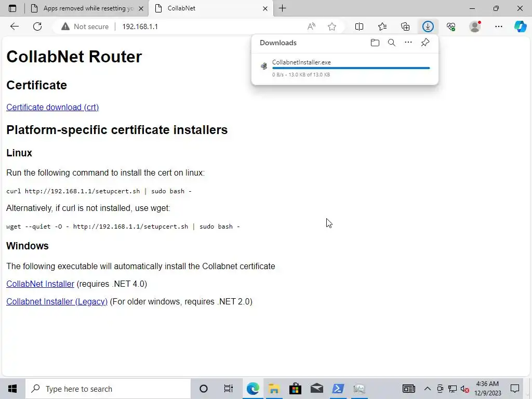Image resolution: width=532 pixels, height=399 pixels.
Task: Click the CollabNet Installer link
Action: pyautogui.click(x=40, y=284)
